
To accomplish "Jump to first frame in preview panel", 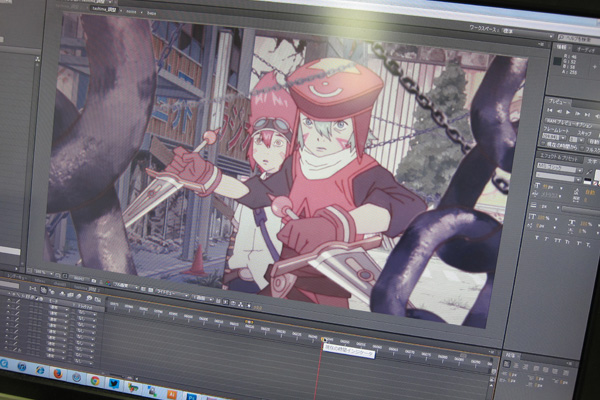I will [549, 110].
